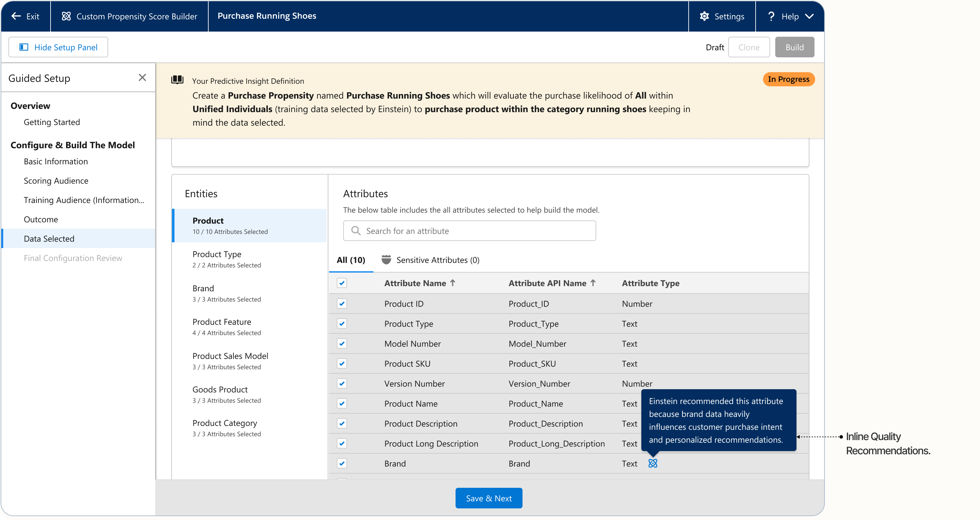
Task: Click the In Progress status badge
Action: (788, 79)
